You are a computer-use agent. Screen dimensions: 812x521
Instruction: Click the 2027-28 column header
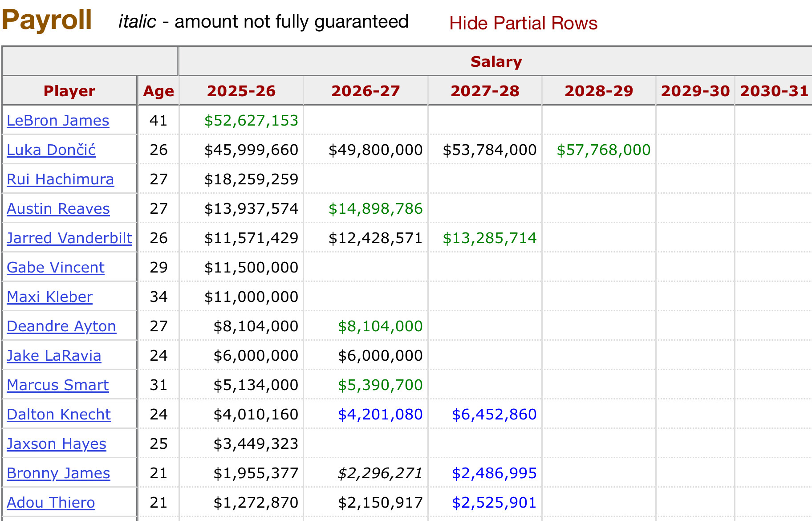point(485,91)
